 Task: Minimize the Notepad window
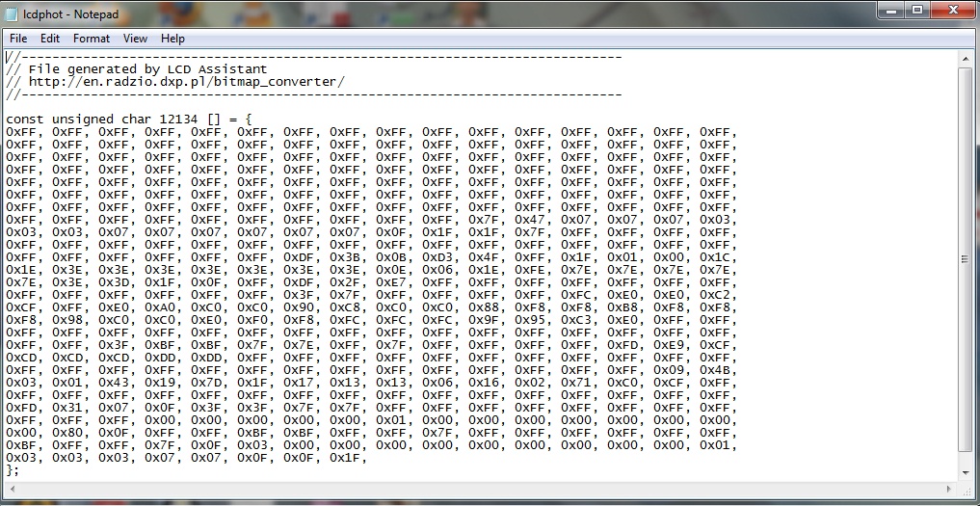tap(891, 11)
